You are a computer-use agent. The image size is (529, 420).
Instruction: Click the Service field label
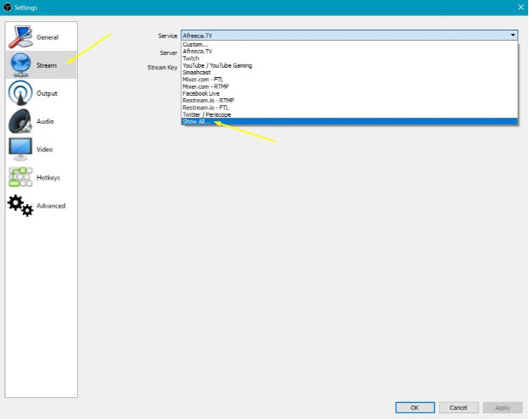pos(168,36)
